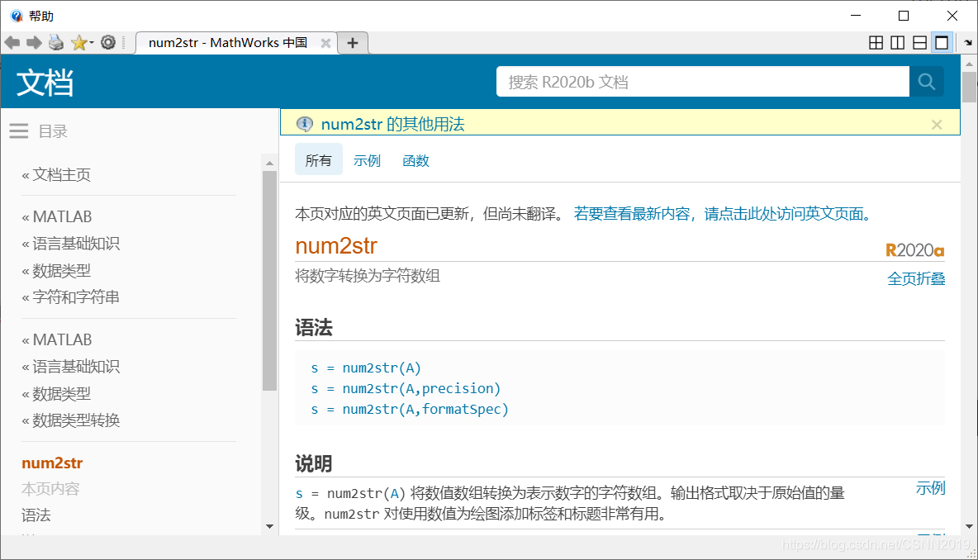The image size is (978, 560).
Task: Switch to single pane layout icon
Action: 942,42
